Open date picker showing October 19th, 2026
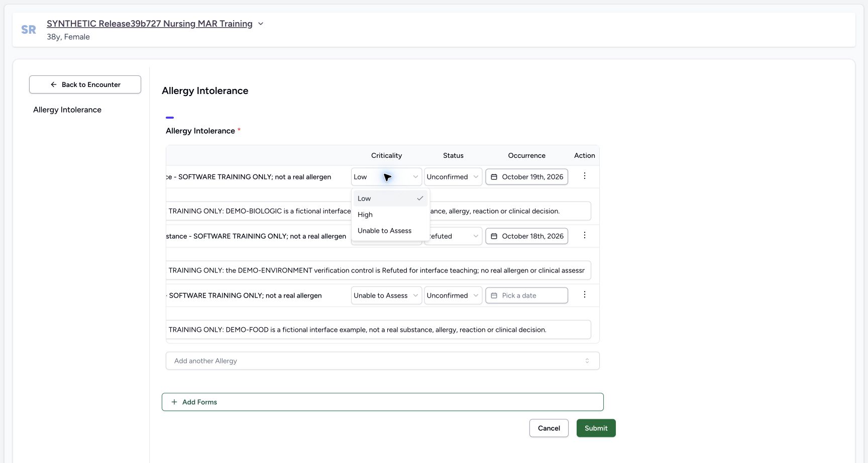The width and height of the screenshot is (868, 463). point(526,176)
